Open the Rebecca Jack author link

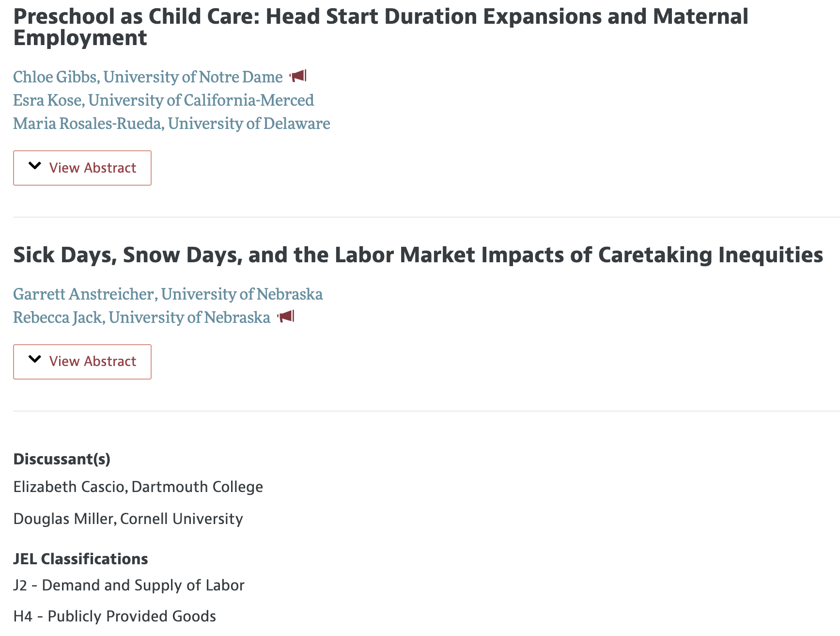tap(141, 318)
